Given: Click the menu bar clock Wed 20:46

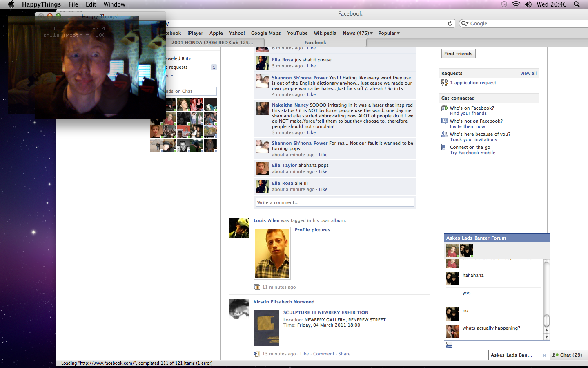Looking at the screenshot, I should 552,4.
